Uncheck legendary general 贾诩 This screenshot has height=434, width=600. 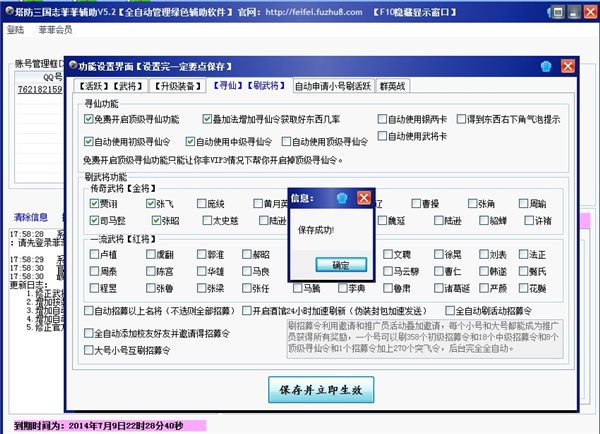point(94,203)
